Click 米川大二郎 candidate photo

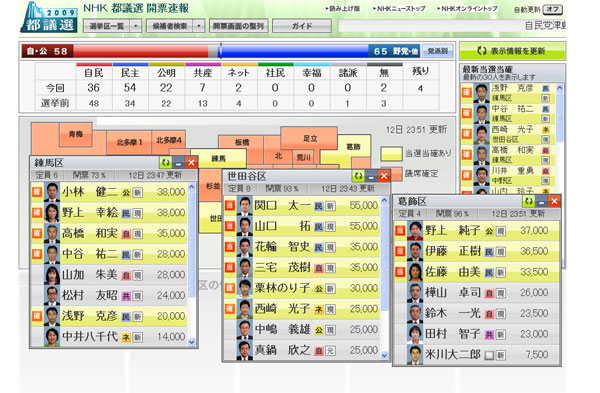415,354
